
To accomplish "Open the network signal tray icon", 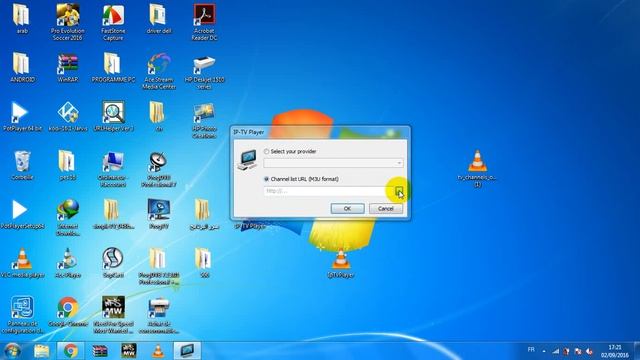I will tap(556, 351).
